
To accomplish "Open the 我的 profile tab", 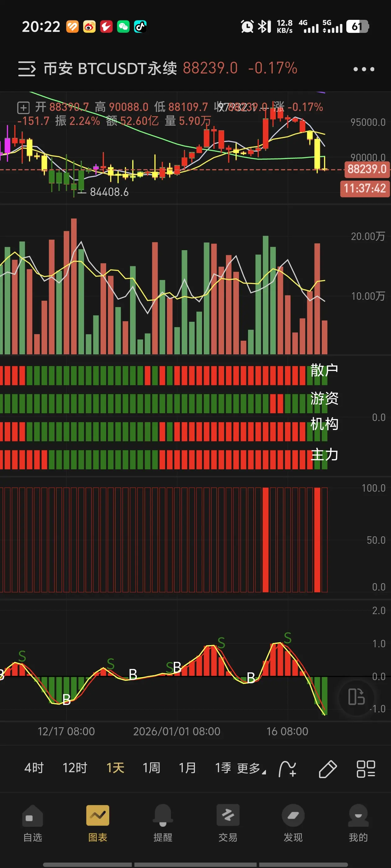I will (358, 822).
